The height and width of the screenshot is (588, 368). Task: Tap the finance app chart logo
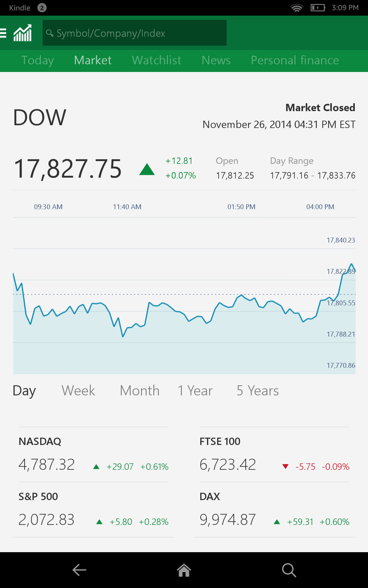coord(22,33)
